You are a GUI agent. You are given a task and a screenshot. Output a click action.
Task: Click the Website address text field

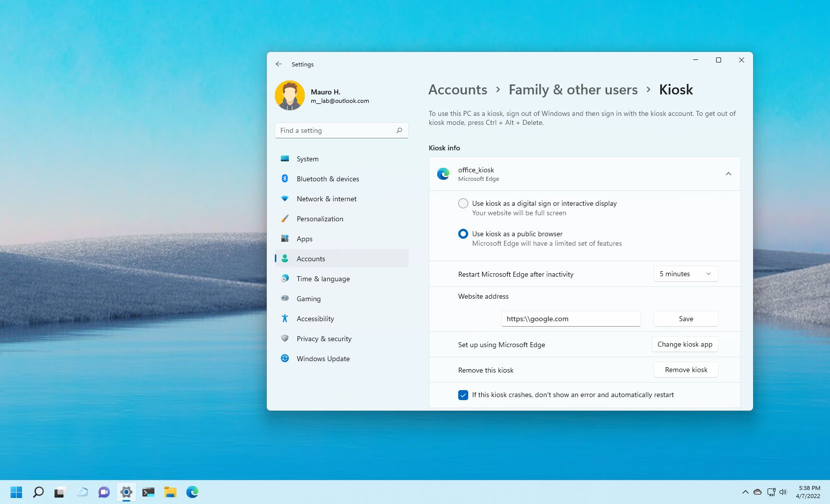[x=571, y=319]
